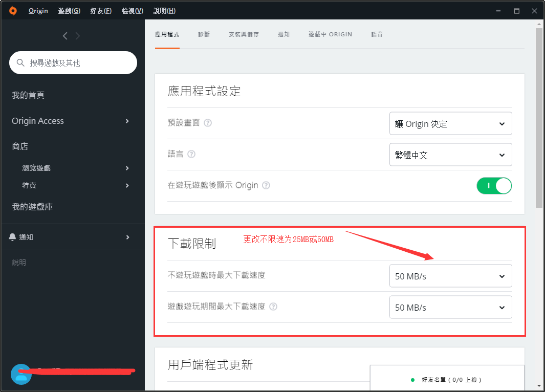Open the 商店 section
The width and height of the screenshot is (545, 392).
(x=20, y=146)
